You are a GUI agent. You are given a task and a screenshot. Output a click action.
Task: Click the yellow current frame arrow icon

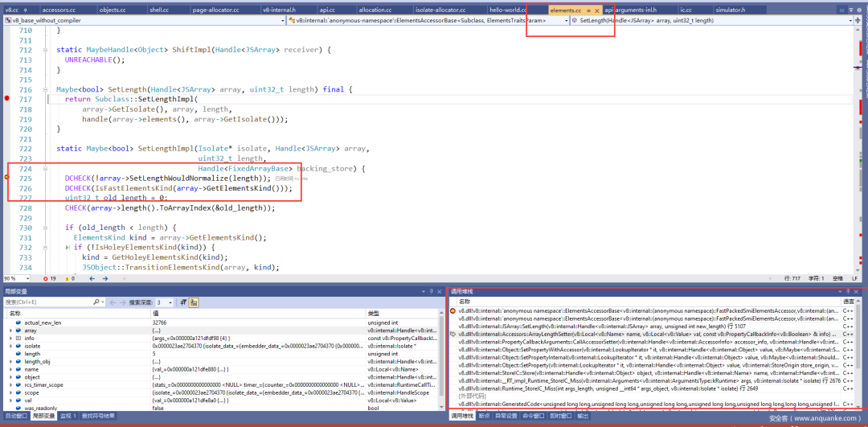point(452,310)
